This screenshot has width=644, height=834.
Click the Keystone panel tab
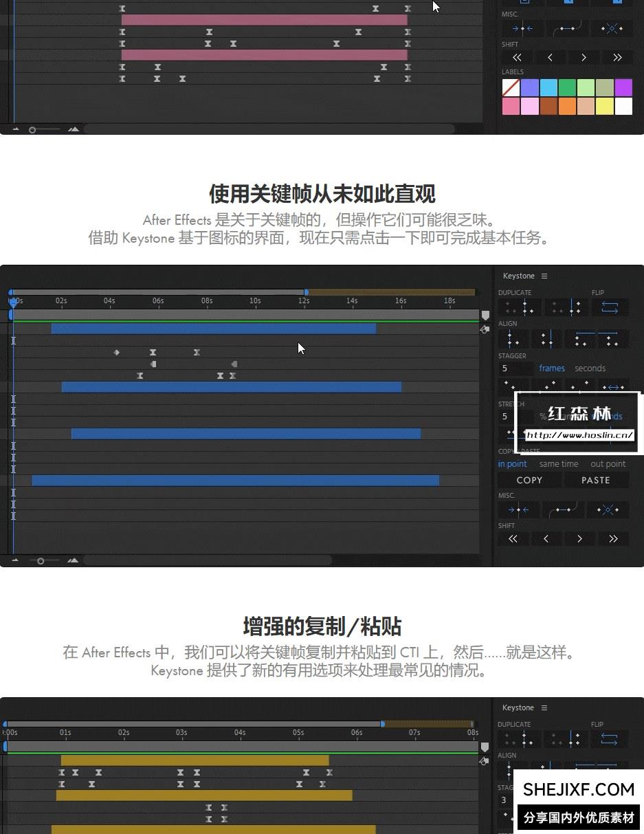tap(519, 276)
